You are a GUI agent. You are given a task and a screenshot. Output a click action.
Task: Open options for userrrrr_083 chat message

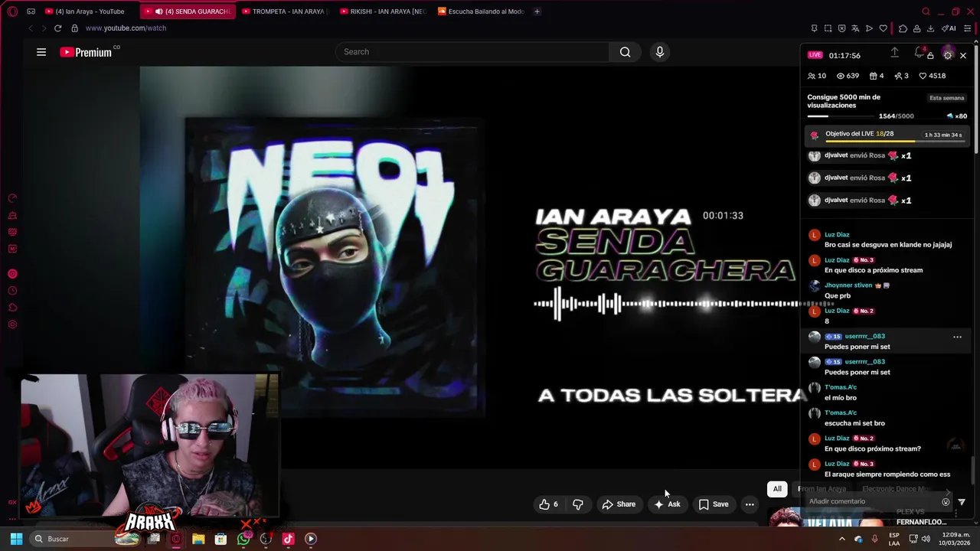[957, 337]
